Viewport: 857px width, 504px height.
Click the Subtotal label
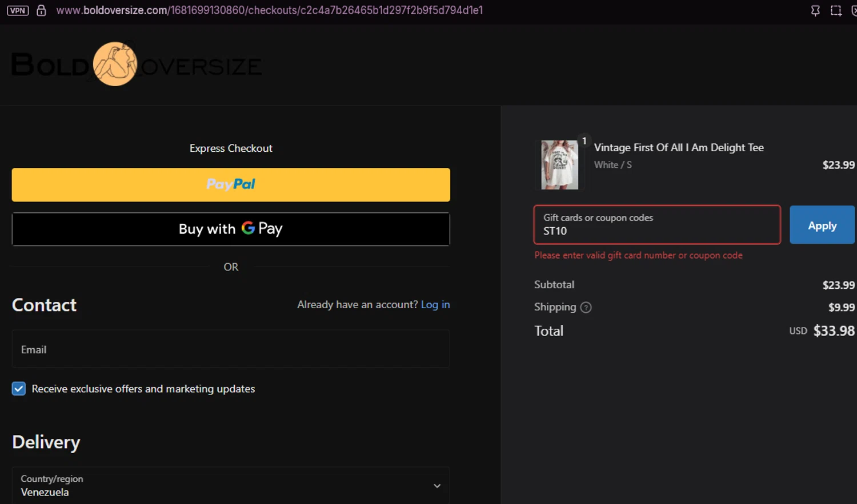[x=554, y=284]
